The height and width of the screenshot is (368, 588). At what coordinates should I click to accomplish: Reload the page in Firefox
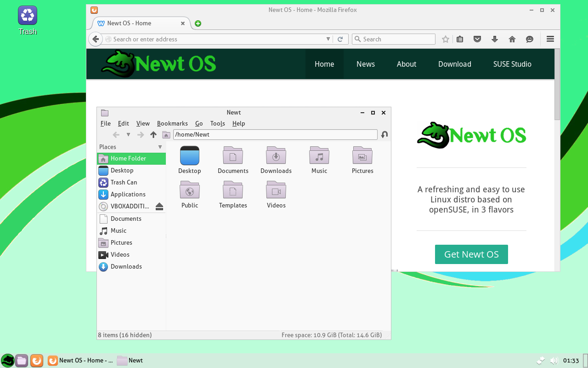tap(340, 39)
